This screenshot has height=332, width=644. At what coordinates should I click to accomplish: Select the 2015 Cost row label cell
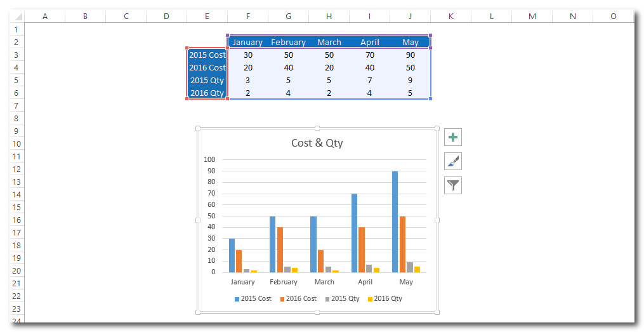(x=207, y=55)
